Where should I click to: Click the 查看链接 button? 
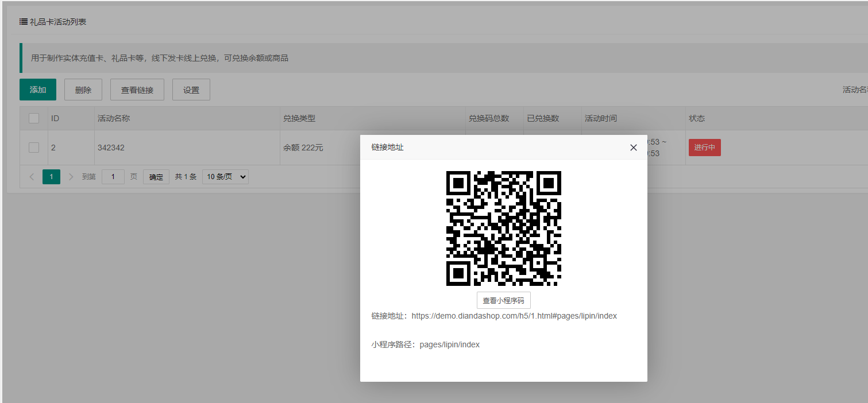tap(137, 90)
